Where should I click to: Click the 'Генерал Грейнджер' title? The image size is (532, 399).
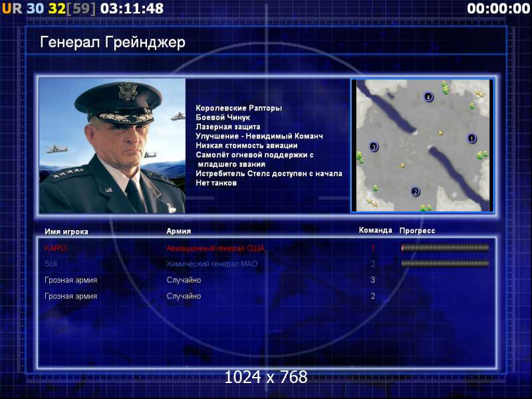point(112,43)
